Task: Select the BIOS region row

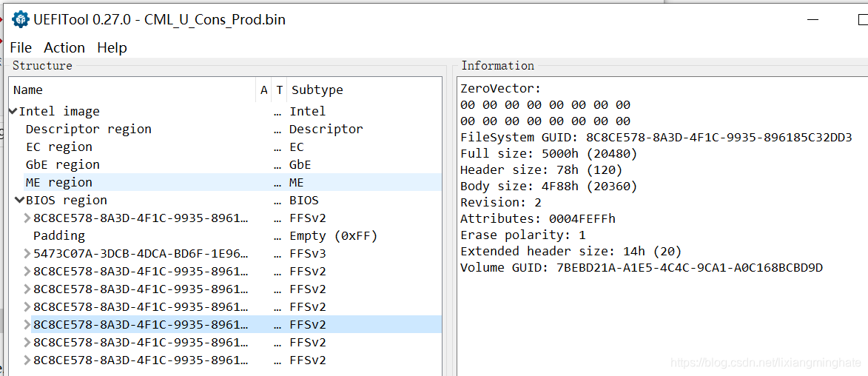Action: (x=225, y=200)
